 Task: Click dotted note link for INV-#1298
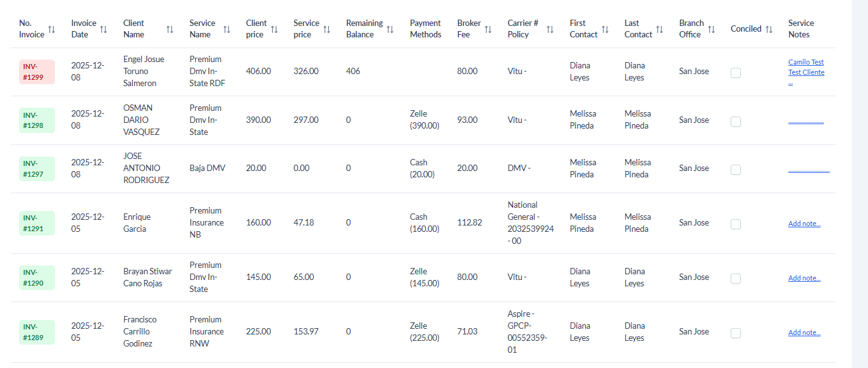(805, 121)
